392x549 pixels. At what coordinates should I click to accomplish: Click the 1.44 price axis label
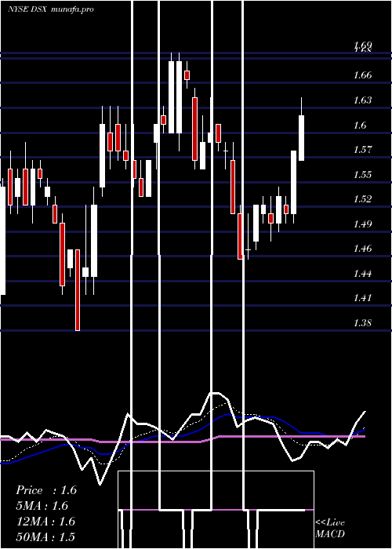(362, 273)
